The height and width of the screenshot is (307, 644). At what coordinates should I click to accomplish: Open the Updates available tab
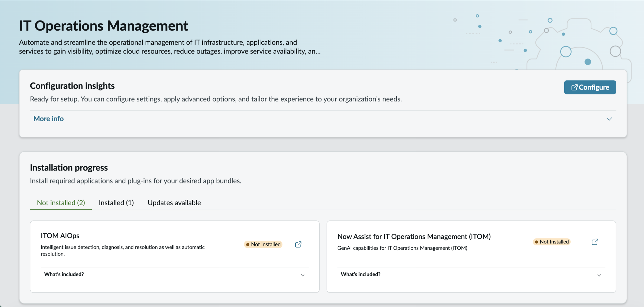tap(174, 203)
